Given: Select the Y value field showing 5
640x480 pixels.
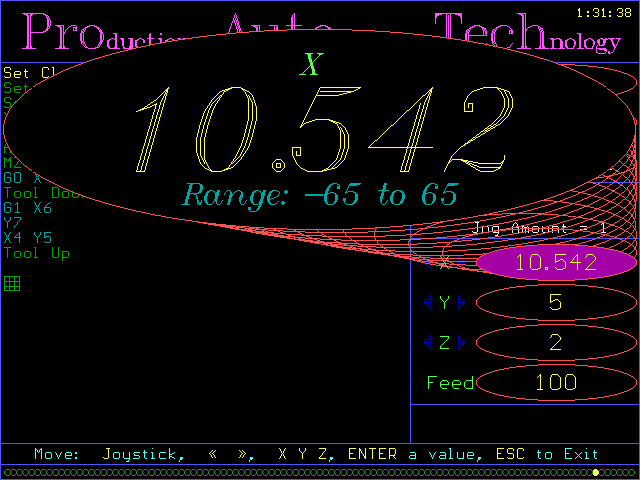Looking at the screenshot, I should pos(556,302).
